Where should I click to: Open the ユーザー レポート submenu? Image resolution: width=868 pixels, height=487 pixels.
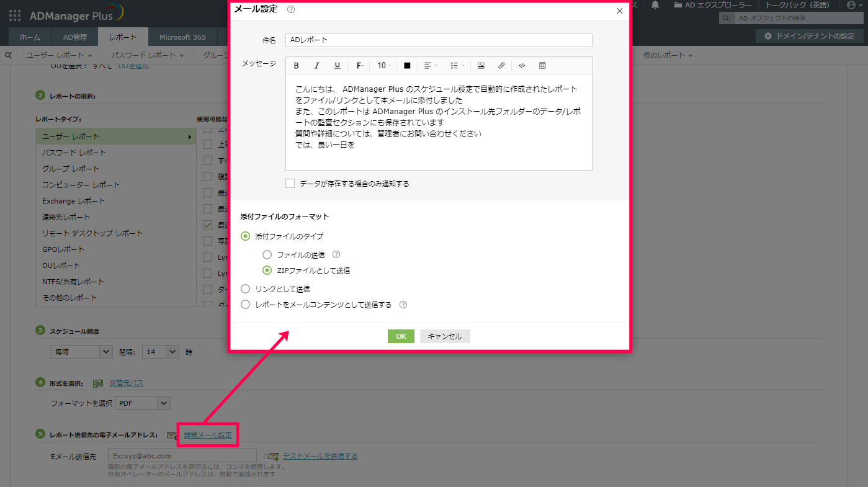60,55
